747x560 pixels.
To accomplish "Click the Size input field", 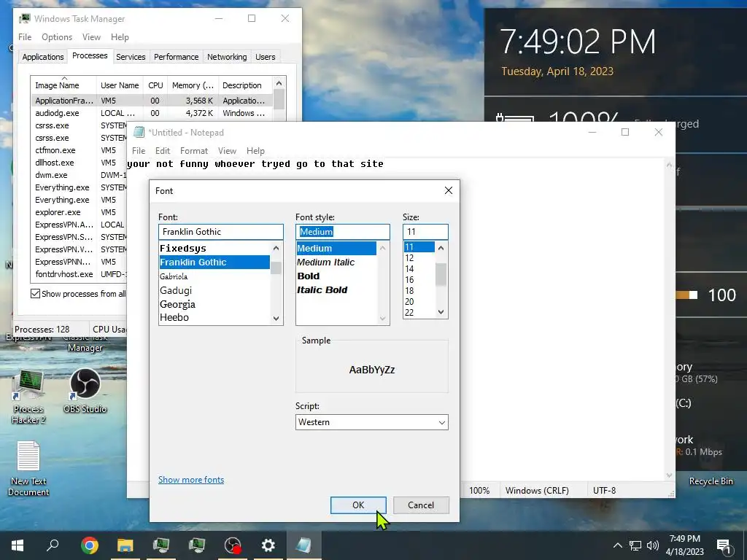I will pyautogui.click(x=425, y=232).
